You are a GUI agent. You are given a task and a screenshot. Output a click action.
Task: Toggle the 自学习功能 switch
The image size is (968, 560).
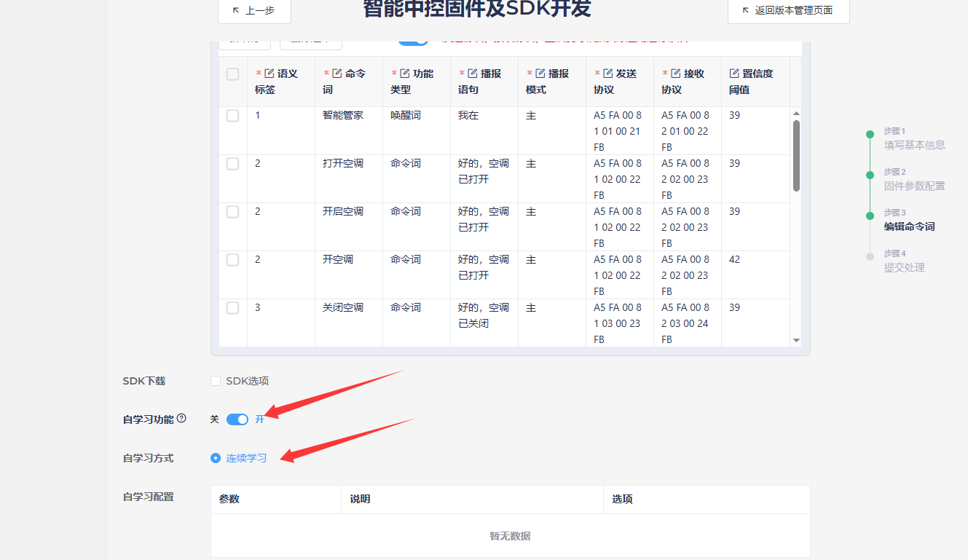pos(237,419)
